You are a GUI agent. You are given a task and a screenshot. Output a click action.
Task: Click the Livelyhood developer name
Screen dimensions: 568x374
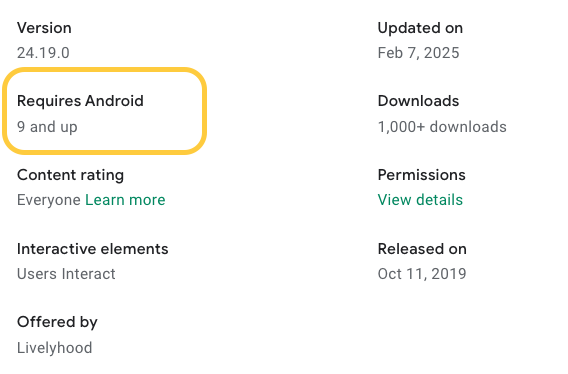pos(55,348)
